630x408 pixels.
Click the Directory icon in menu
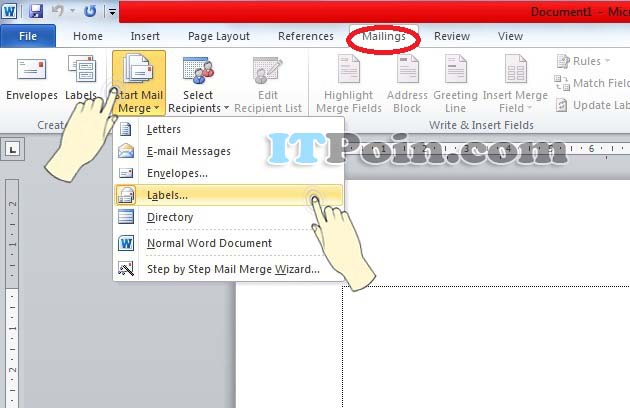126,217
